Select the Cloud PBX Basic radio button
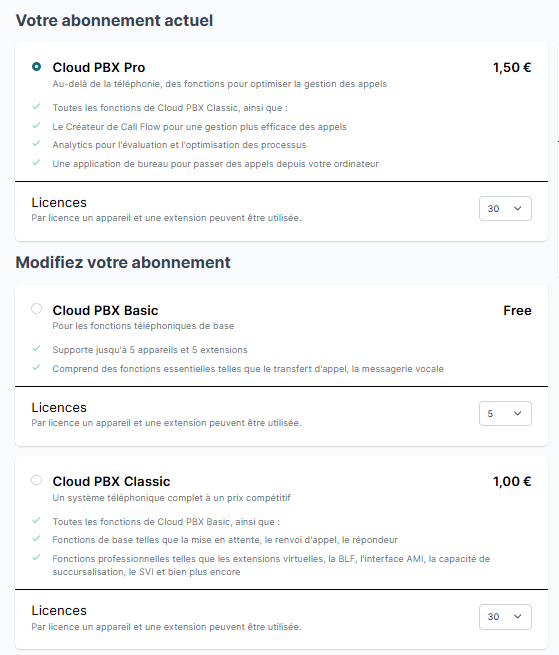Screen dimensions: 559x655 (x=36, y=309)
